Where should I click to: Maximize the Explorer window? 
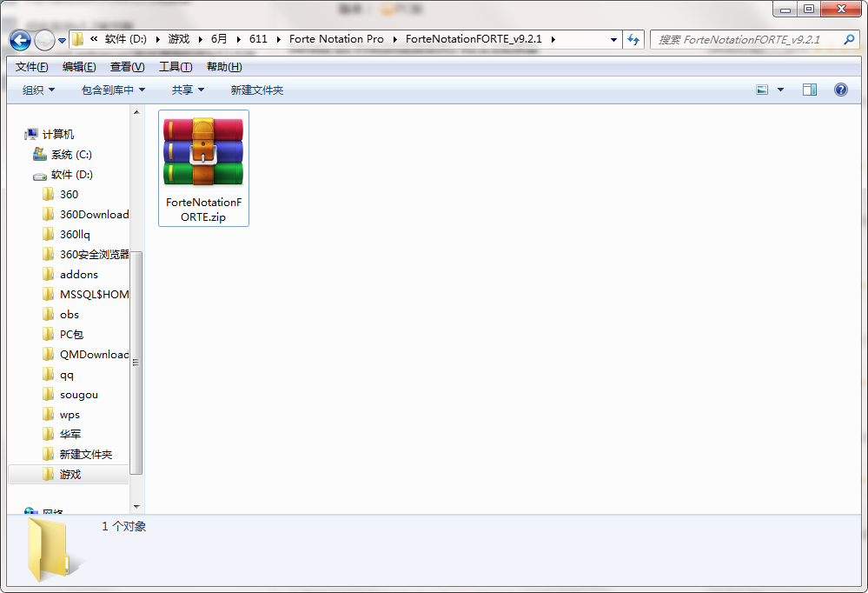[x=809, y=9]
